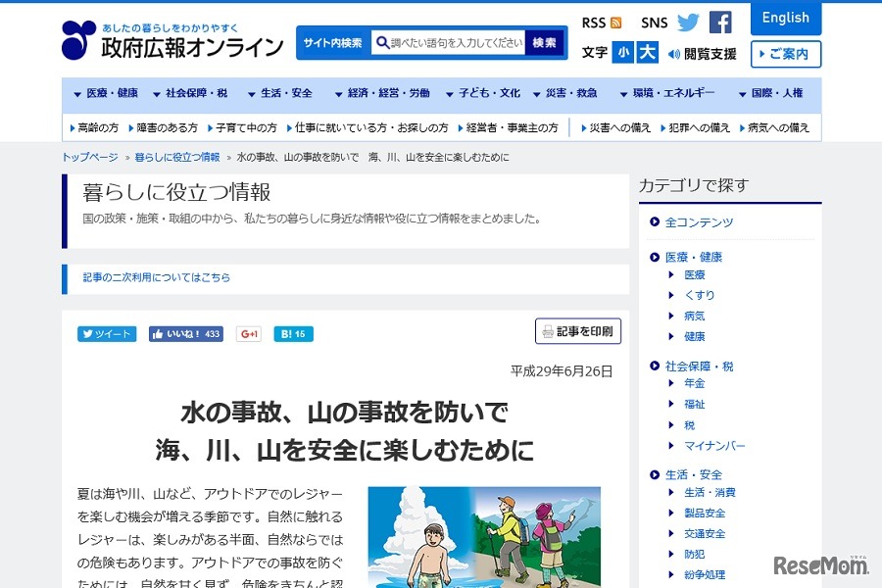Viewport: 882px width, 588px height.
Task: Open the 犯罪への備え item
Action: click(x=695, y=128)
